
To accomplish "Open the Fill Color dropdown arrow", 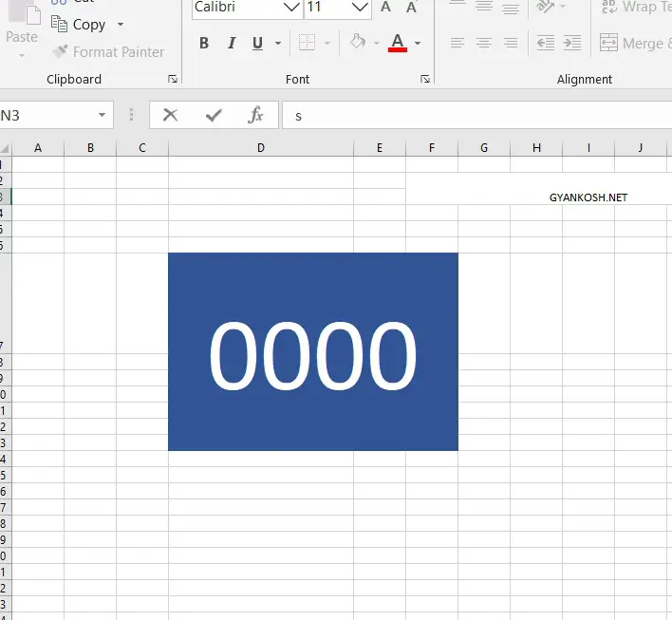I will pos(377,43).
